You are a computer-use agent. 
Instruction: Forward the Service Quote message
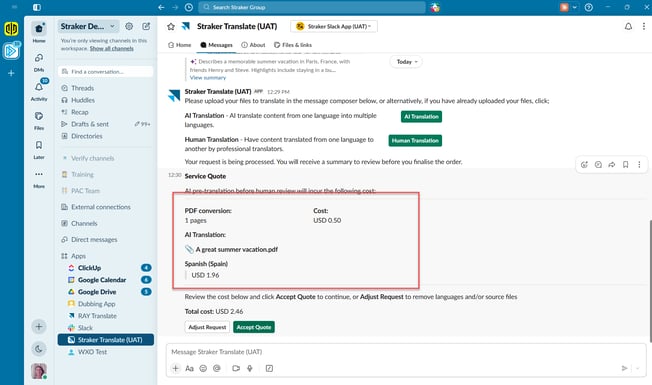(x=612, y=165)
